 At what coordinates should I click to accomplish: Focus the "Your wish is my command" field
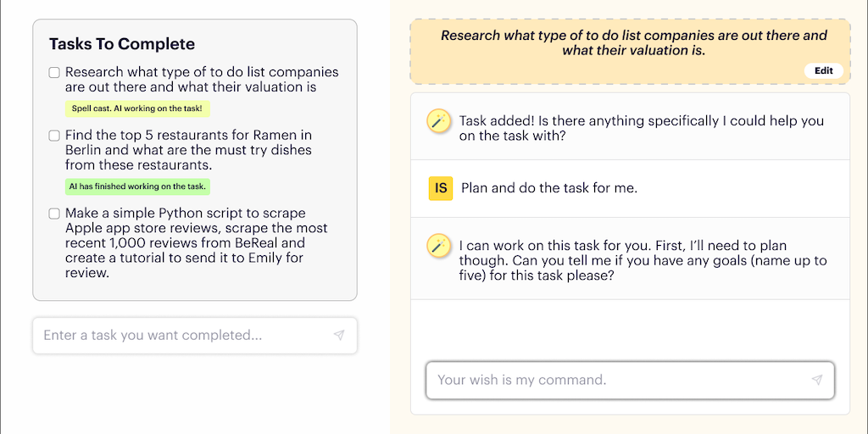(x=615, y=380)
